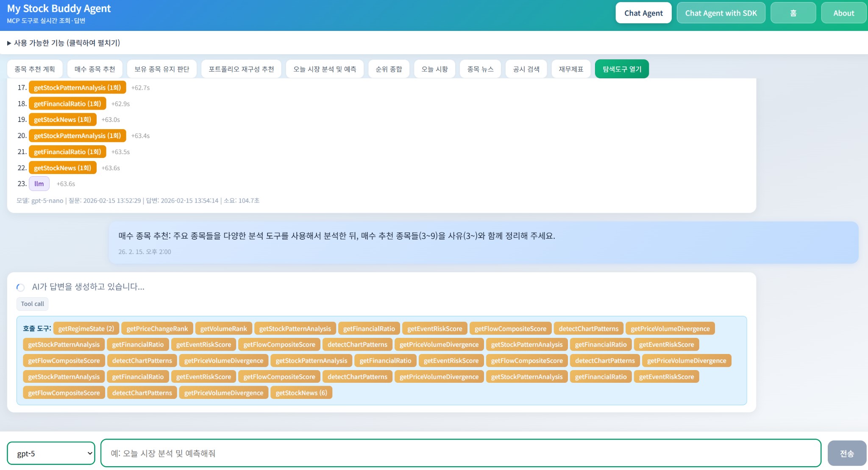Select the 매수 종목 추천 quick action

pos(94,68)
